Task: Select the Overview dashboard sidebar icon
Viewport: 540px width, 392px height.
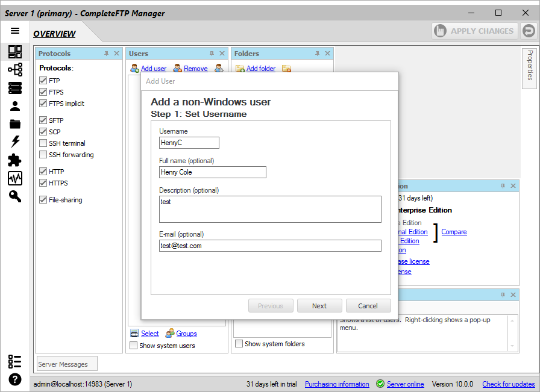Action: (15, 52)
